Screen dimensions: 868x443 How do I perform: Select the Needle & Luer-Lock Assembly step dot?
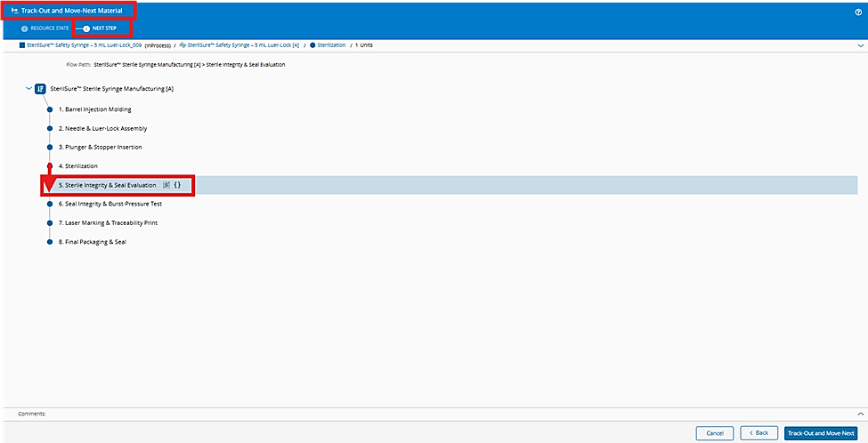50,128
